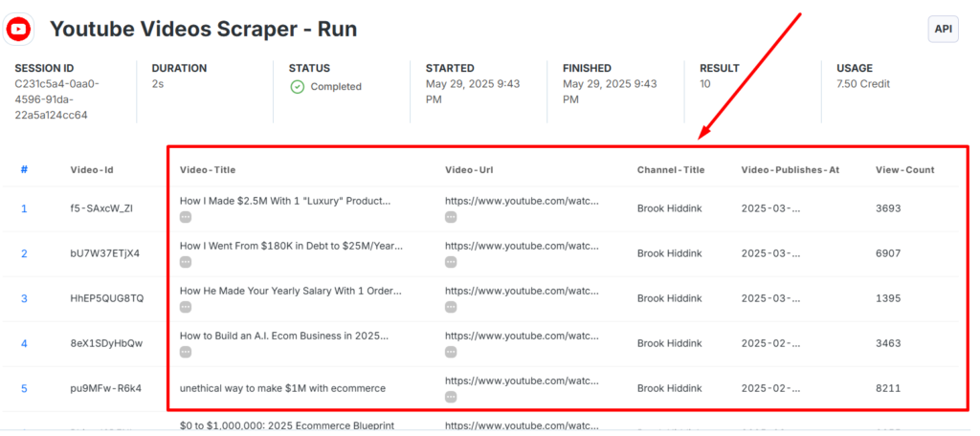Open row number 5 link

pos(24,388)
